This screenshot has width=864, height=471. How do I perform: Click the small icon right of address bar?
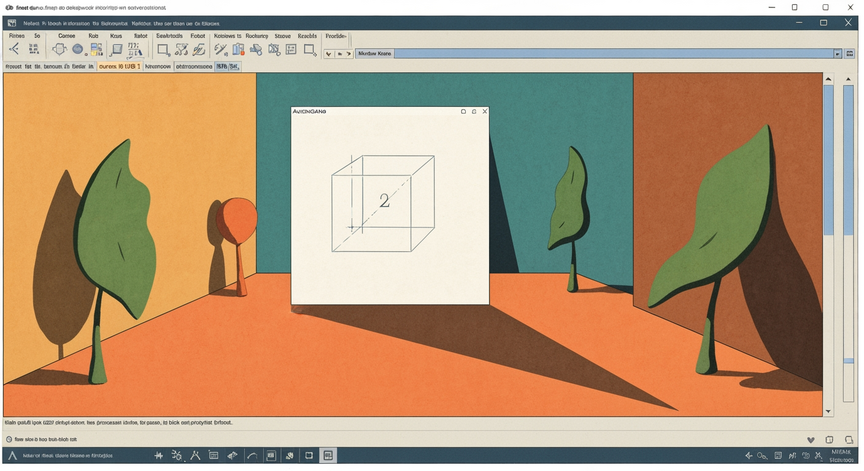tap(850, 53)
